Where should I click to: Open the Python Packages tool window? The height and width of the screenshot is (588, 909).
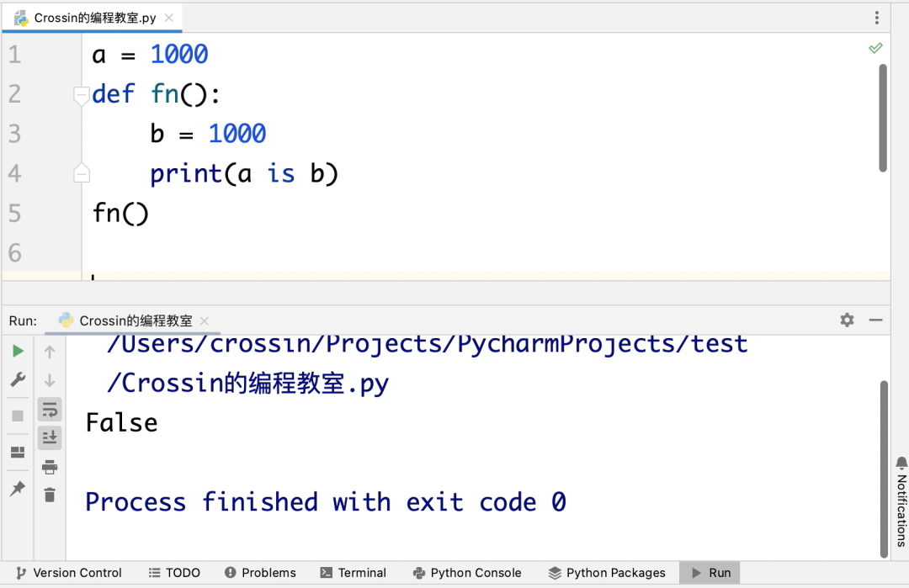[607, 573]
